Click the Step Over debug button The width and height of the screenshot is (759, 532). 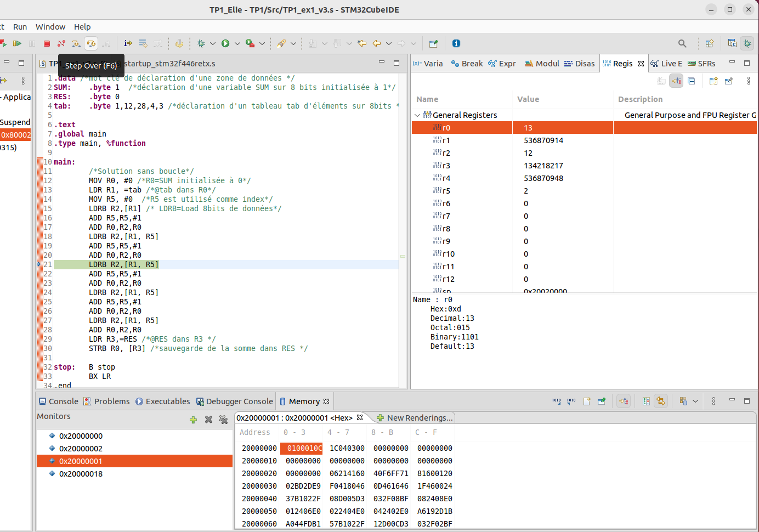(91, 43)
